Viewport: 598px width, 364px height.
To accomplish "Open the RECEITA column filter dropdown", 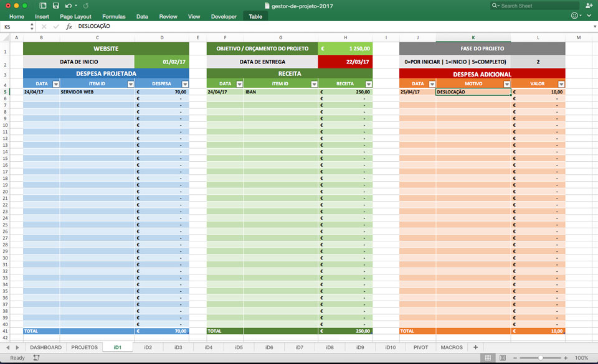I will click(x=368, y=84).
